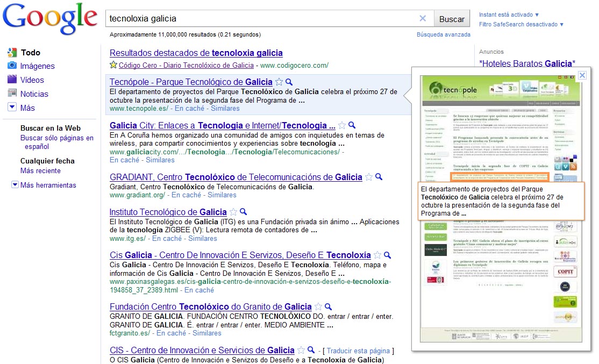Open Tecnópole Parque Tecnológico de Galicia result

191,82
